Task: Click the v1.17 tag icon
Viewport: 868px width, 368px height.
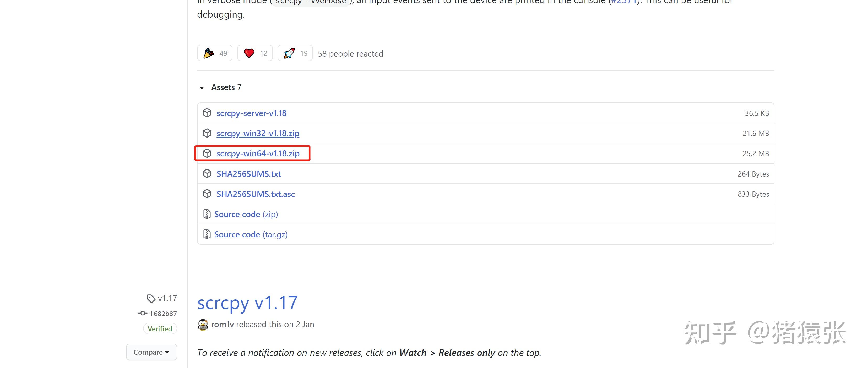Action: [x=151, y=299]
